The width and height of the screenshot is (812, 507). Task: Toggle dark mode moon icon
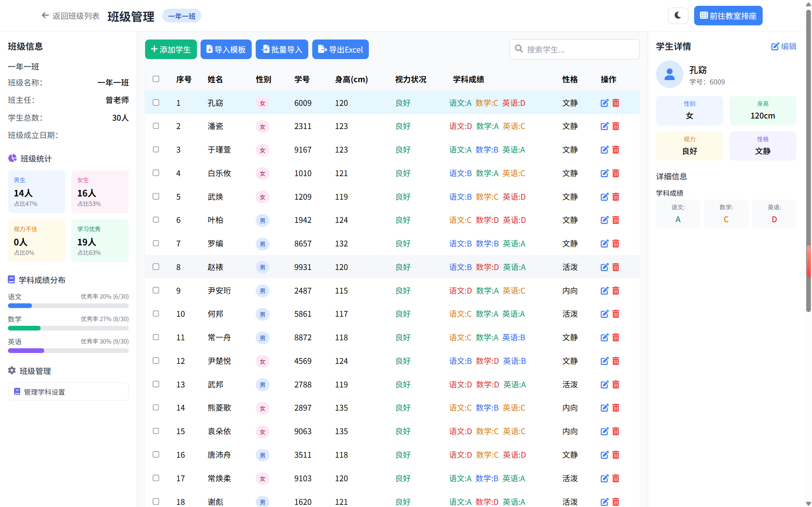(677, 16)
